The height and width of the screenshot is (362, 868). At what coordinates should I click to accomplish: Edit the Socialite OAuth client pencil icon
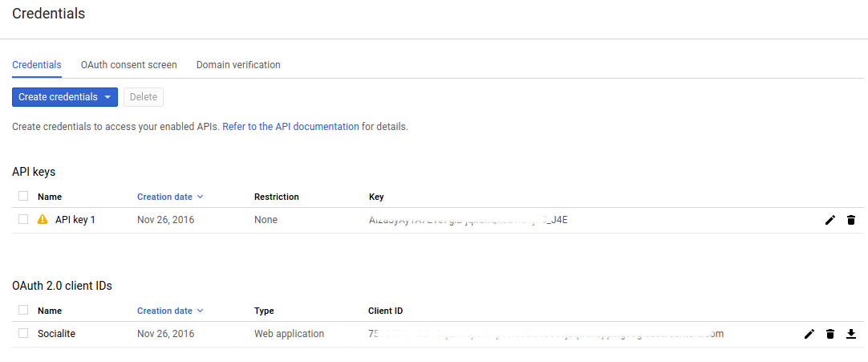pos(809,334)
